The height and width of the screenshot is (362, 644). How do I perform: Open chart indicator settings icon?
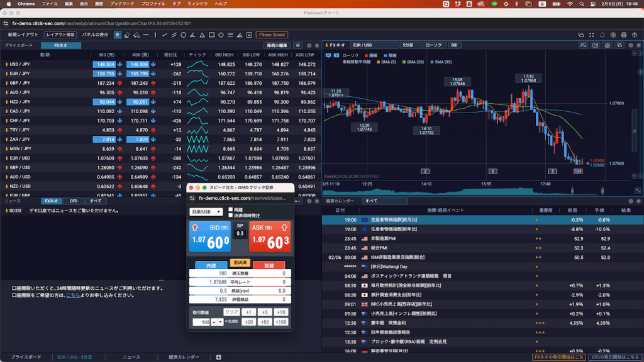point(583,45)
